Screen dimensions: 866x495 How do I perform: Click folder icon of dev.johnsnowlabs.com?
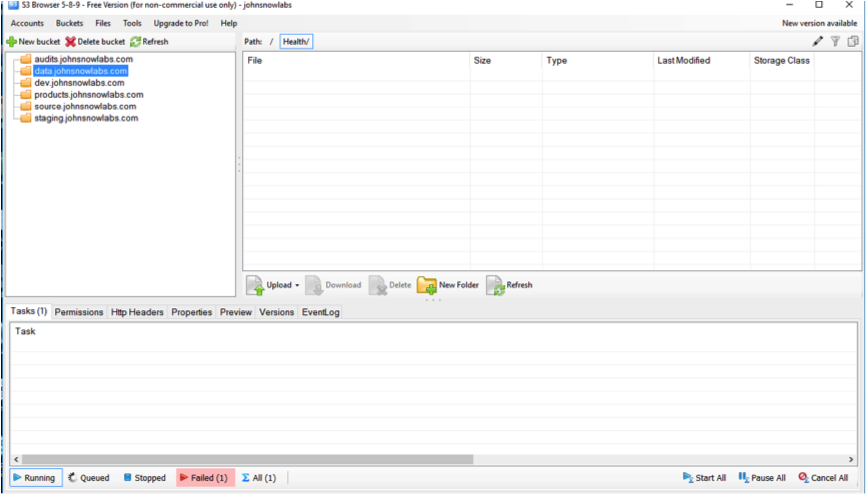(25, 83)
